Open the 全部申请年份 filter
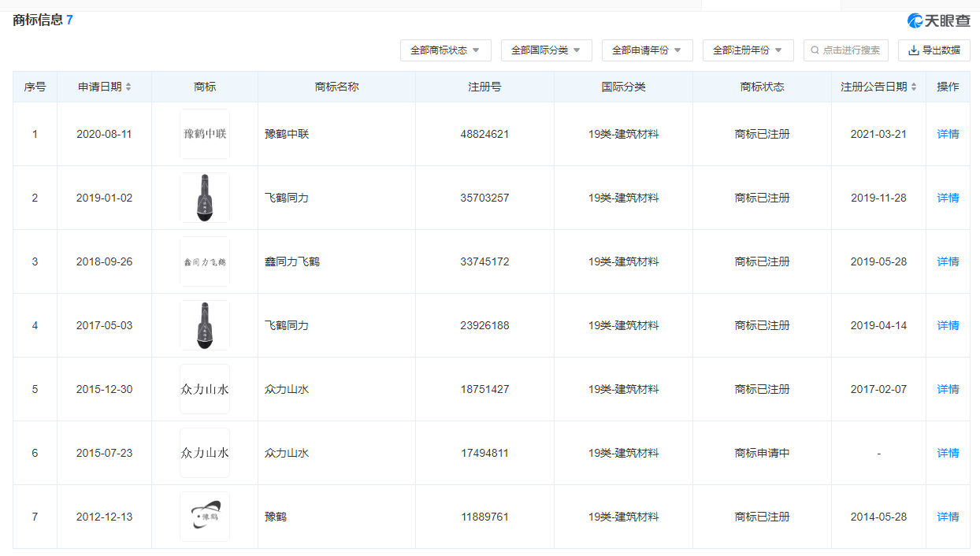Screen dimensions: 980x556 [647, 50]
